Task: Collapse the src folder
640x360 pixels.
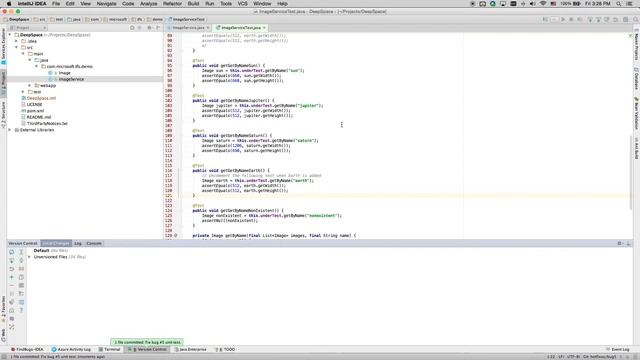Action: click(17, 48)
